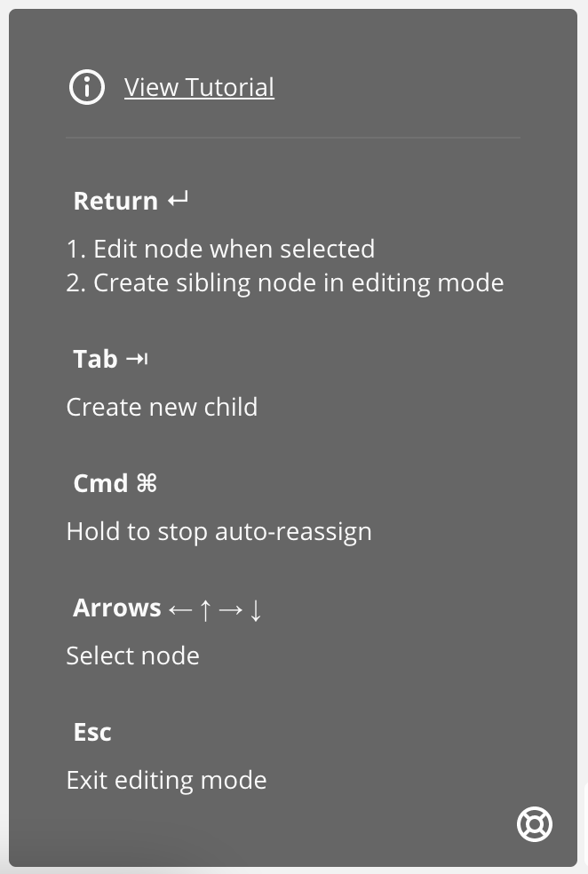Click the Arrows shortcut heading

(117, 608)
